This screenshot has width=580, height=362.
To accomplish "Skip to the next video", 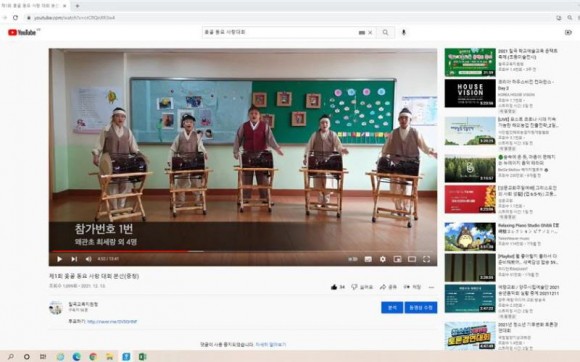I will coord(74,259).
